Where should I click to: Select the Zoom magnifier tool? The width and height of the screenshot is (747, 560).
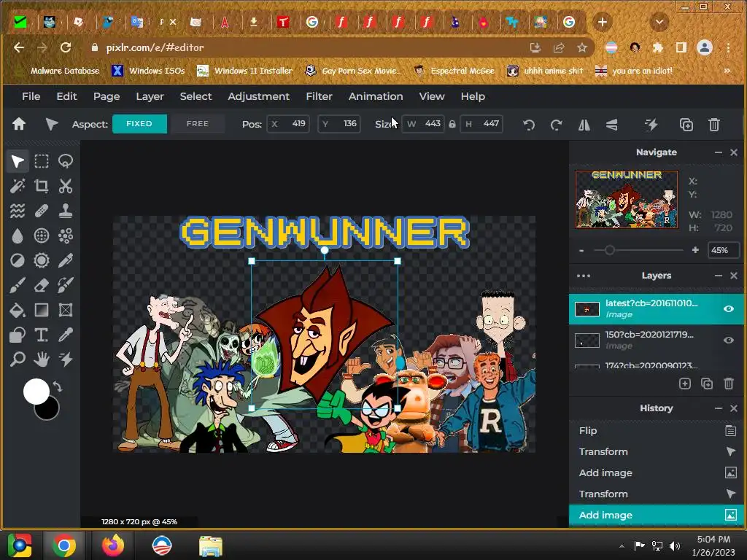[x=18, y=359]
